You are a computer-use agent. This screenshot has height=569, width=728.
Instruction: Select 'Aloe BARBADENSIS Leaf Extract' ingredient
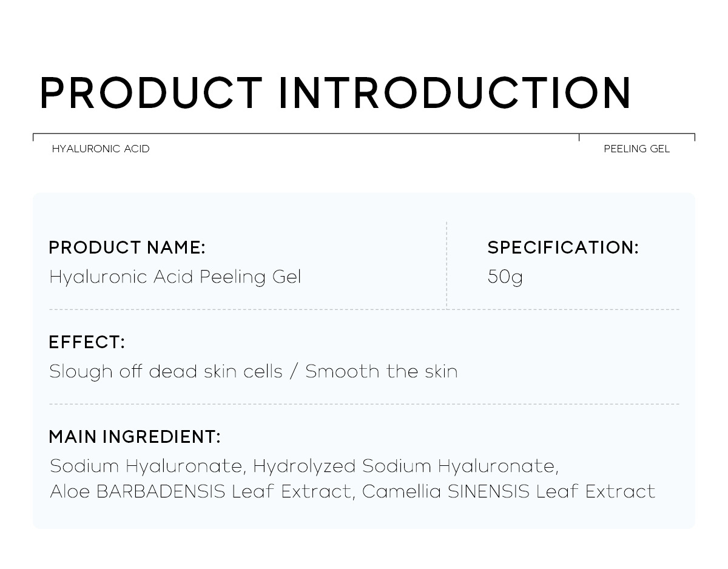(200, 491)
